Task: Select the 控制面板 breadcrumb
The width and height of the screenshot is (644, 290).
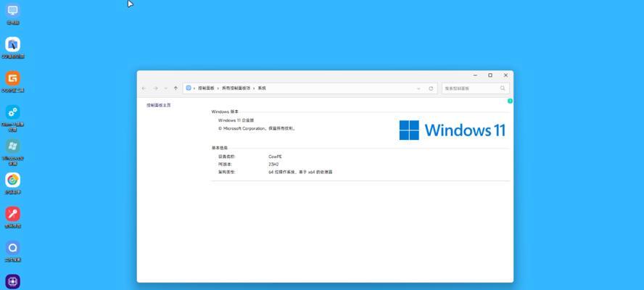Action: coord(206,88)
